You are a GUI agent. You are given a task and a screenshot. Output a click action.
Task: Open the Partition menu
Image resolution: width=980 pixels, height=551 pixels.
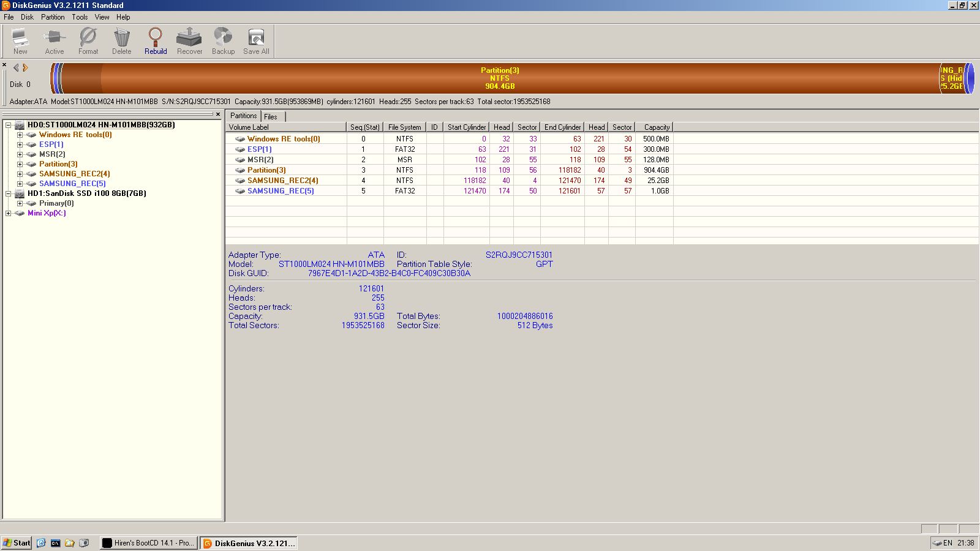pos(53,17)
